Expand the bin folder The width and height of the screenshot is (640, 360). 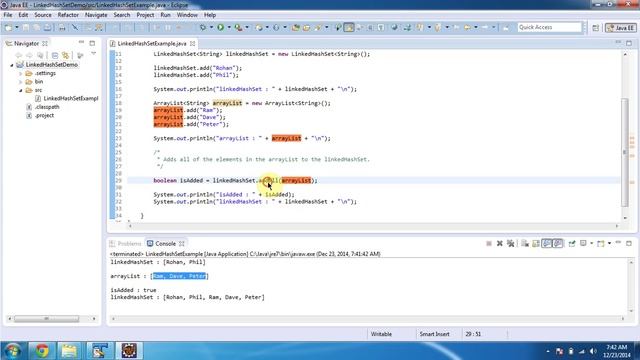[x=20, y=82]
